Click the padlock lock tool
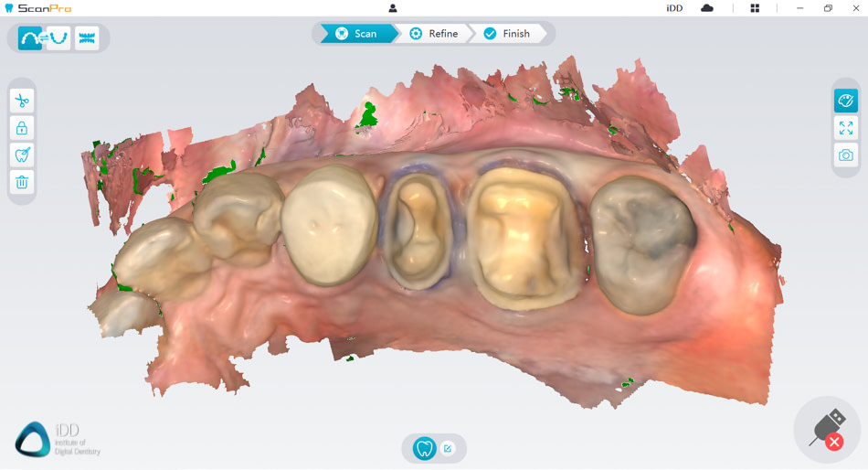This screenshot has height=470, width=868. pos(22,128)
